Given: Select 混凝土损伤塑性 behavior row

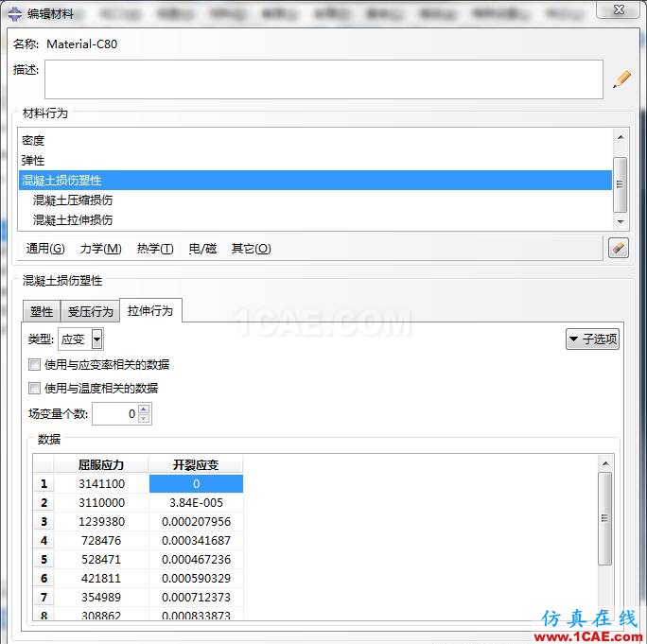Looking at the screenshot, I should pos(315,181).
